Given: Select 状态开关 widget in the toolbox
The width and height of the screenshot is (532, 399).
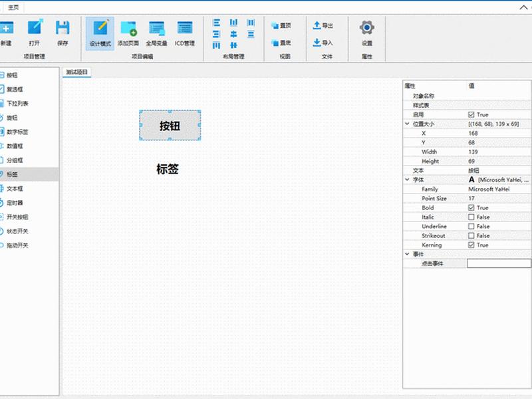Looking at the screenshot, I should click(x=29, y=231).
